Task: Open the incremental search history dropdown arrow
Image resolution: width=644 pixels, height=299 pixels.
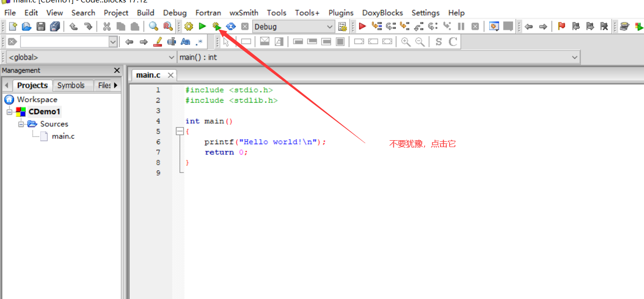Action: 113,42
